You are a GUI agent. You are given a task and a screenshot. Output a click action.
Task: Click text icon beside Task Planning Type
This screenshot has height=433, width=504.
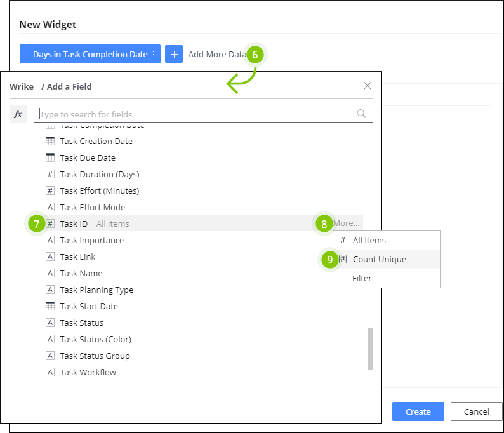click(50, 290)
